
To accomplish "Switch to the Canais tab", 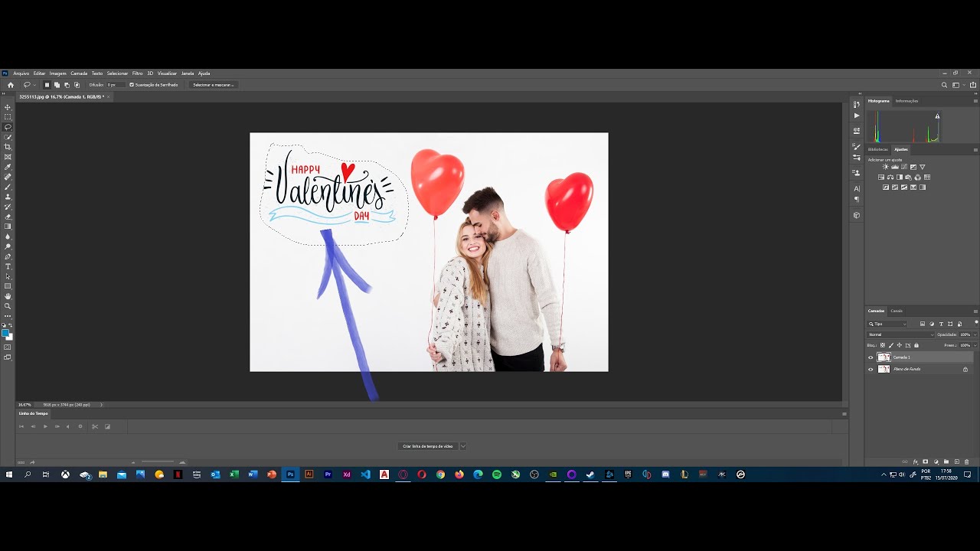I will coord(897,311).
